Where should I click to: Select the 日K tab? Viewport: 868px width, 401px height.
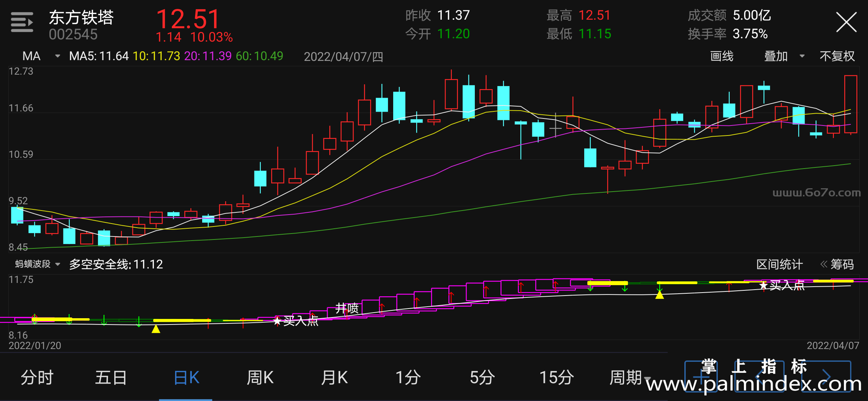click(186, 377)
